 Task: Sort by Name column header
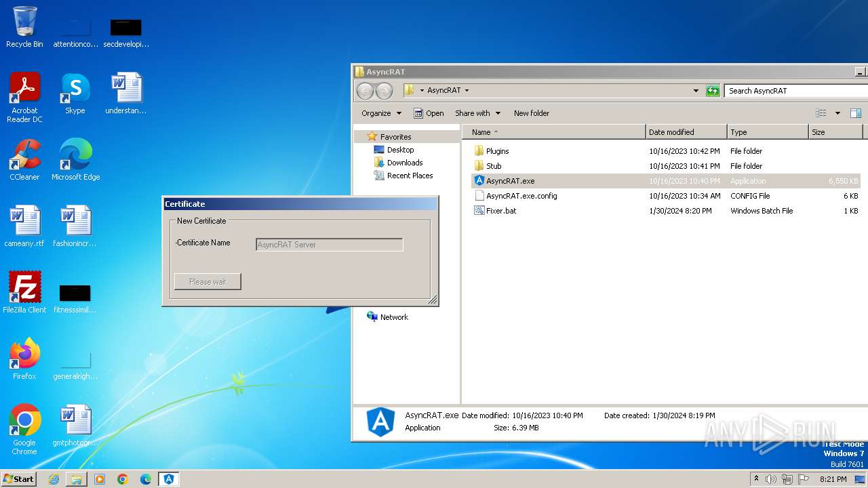(553, 132)
